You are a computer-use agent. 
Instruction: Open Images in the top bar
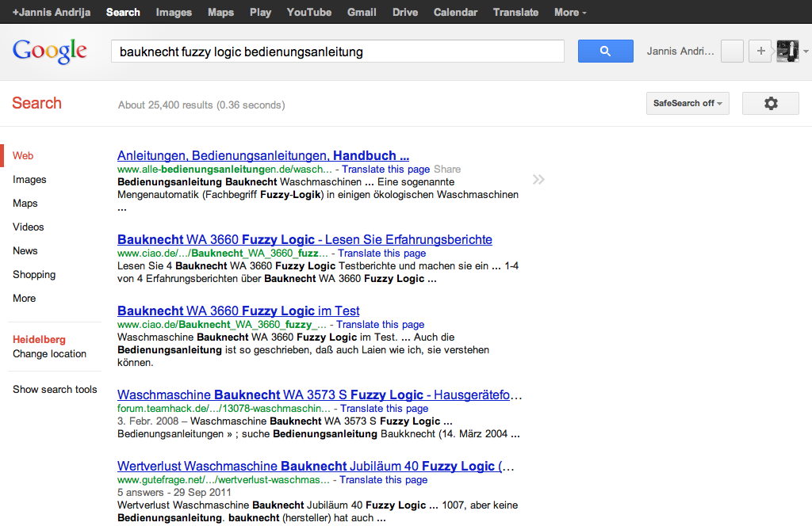pyautogui.click(x=174, y=12)
